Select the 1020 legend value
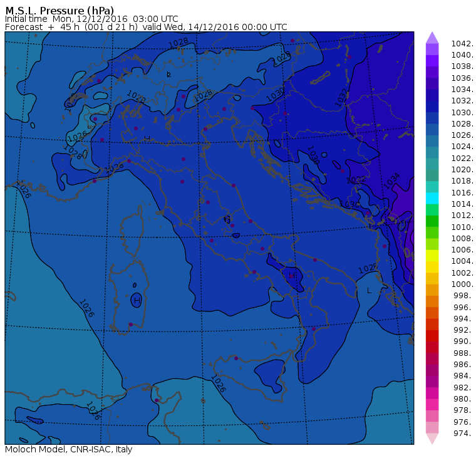The height and width of the screenshot is (458, 476). click(x=462, y=169)
